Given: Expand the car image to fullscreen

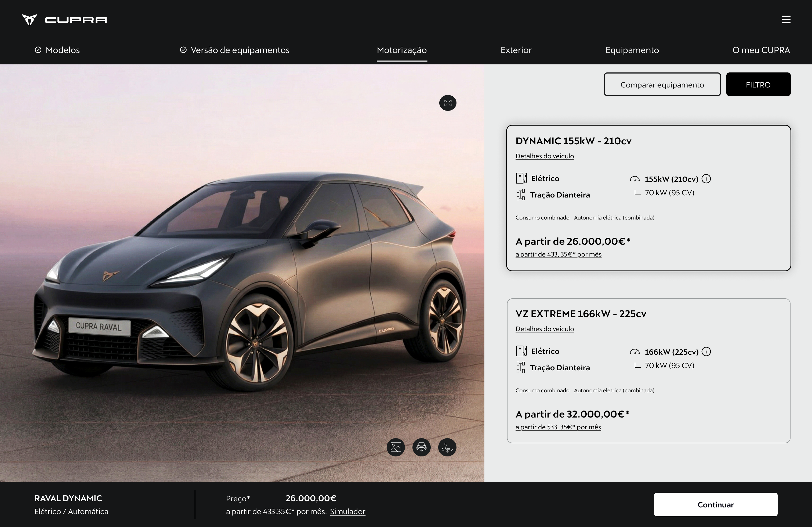Looking at the screenshot, I should click(448, 103).
